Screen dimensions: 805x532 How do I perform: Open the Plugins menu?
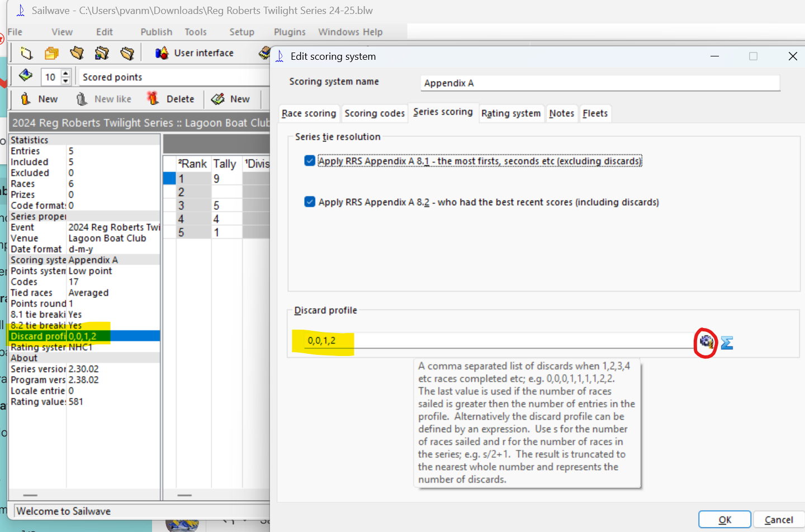coord(290,32)
